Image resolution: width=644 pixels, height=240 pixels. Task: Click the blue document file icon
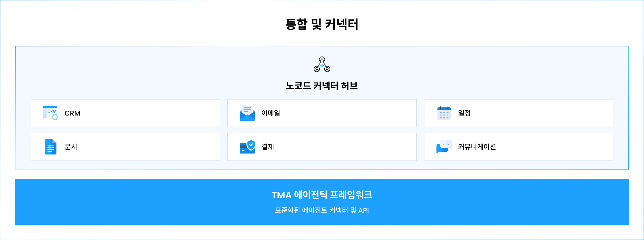50,147
